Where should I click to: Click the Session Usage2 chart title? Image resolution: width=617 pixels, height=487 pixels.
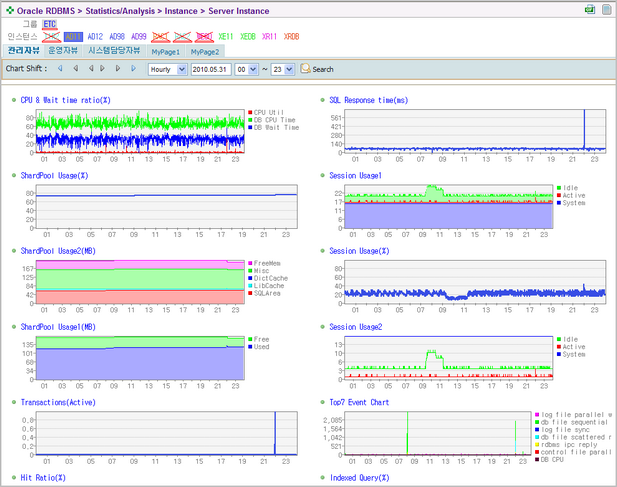(x=356, y=327)
